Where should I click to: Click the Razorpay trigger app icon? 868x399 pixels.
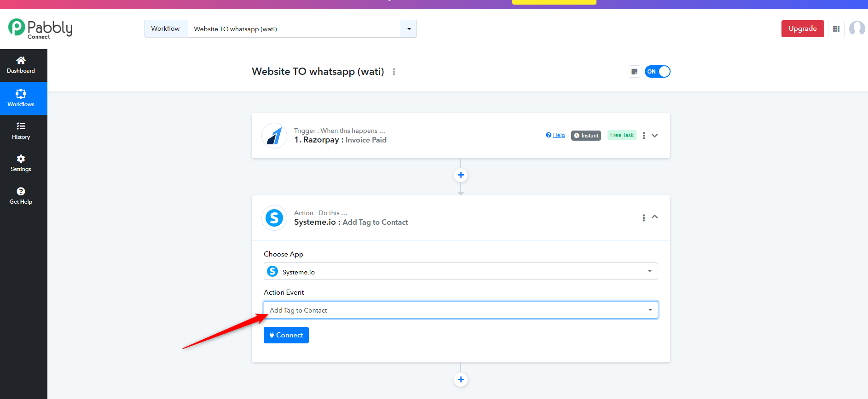click(x=274, y=136)
